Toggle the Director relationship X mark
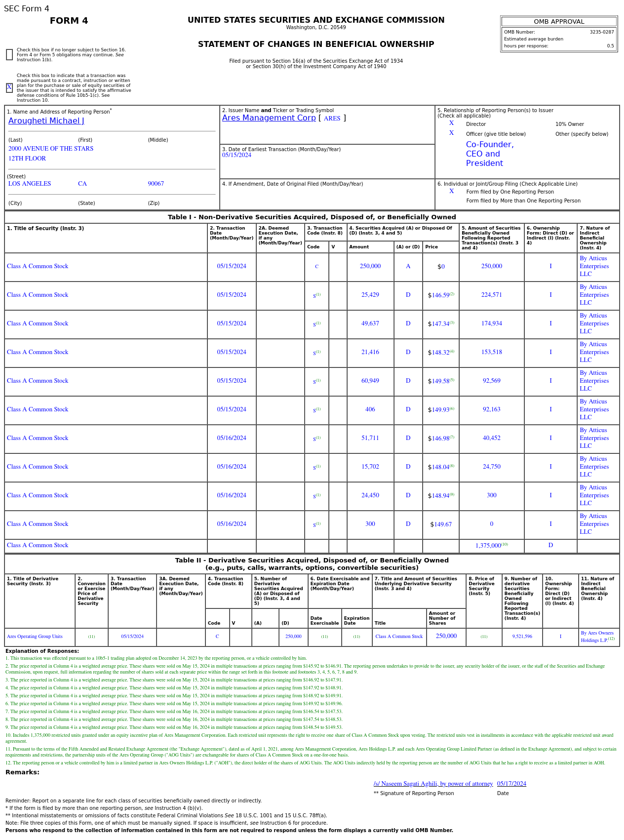 coord(451,123)
